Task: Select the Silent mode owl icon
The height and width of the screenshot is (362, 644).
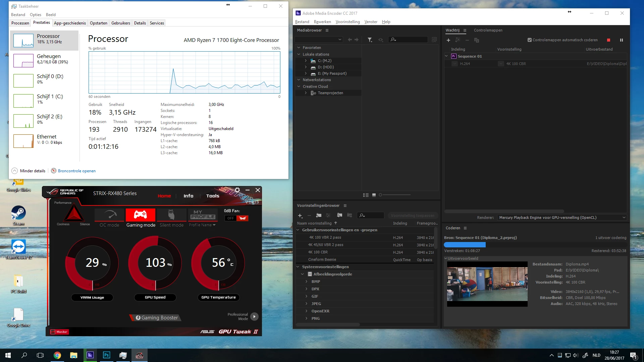Action: point(171,215)
